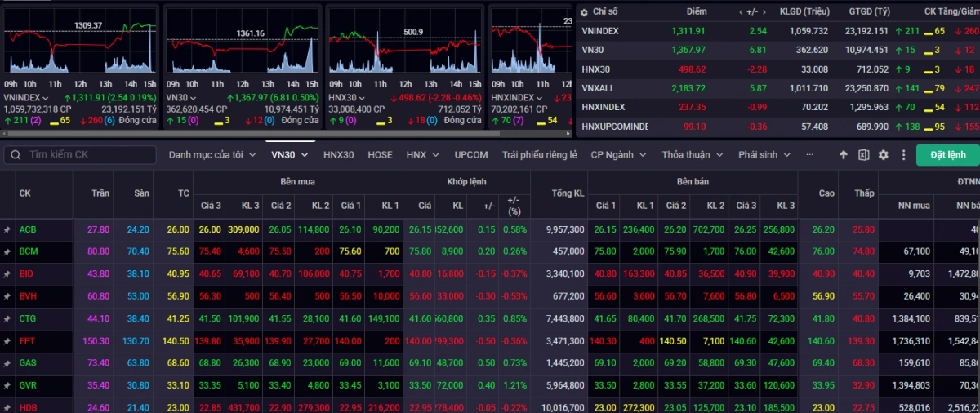Open stock symbol ACB
This screenshot has height=413, width=980.
pos(28,229)
